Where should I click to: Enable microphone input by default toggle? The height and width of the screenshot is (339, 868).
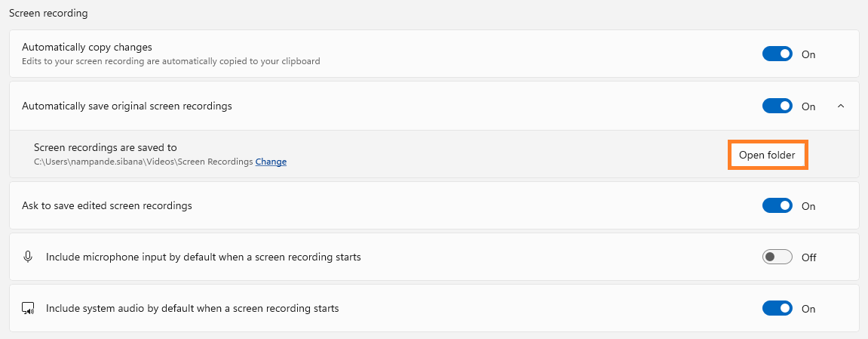(777, 257)
